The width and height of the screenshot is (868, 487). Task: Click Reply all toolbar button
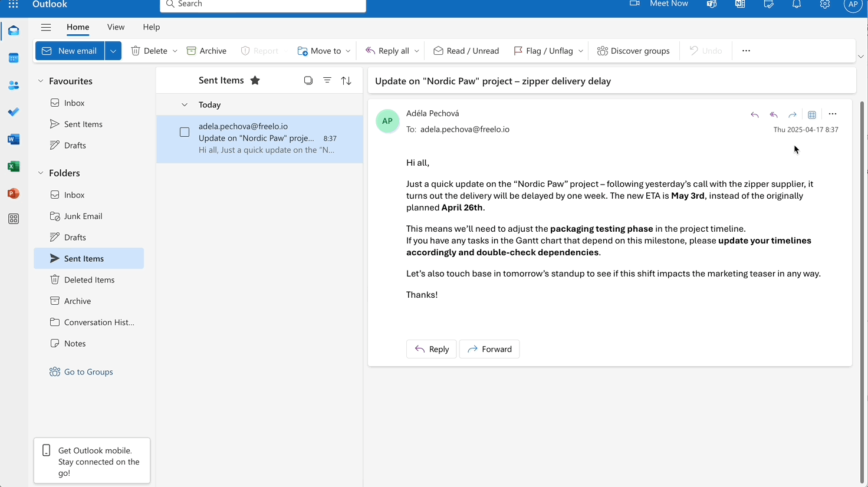pos(387,51)
